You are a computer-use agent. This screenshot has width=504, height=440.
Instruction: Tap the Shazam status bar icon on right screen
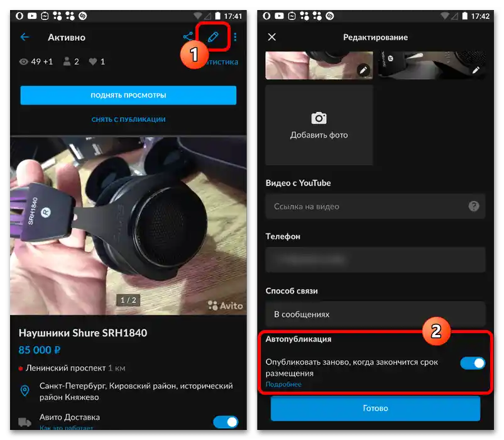point(330,16)
